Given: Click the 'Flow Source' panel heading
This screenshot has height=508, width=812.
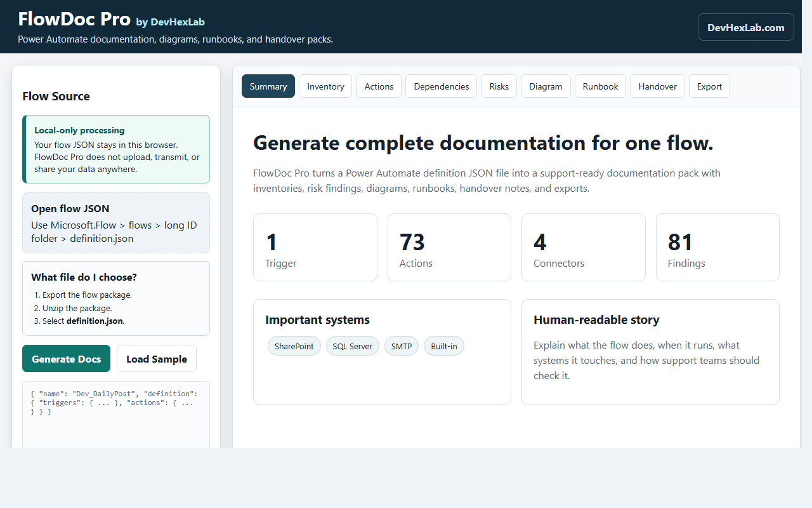Looking at the screenshot, I should 56,97.
